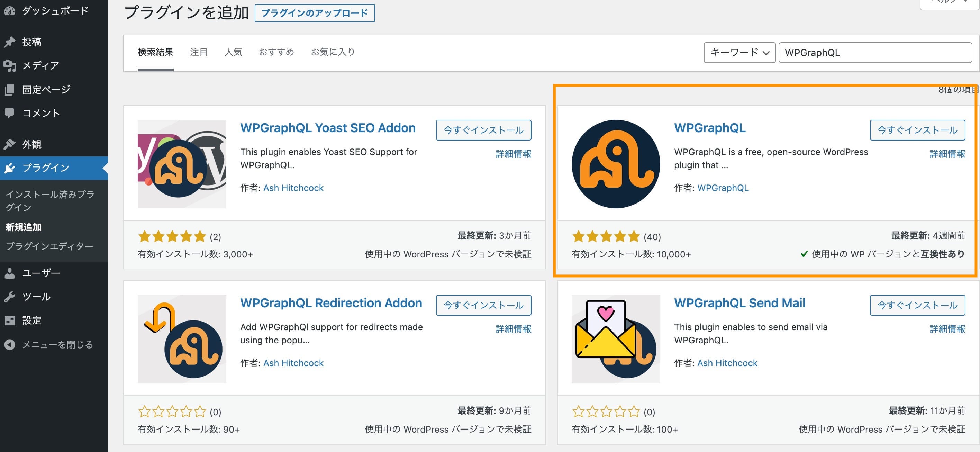980x452 pixels.
Task: Select the 投稿 (Posts) sidebar icon
Action: point(9,42)
